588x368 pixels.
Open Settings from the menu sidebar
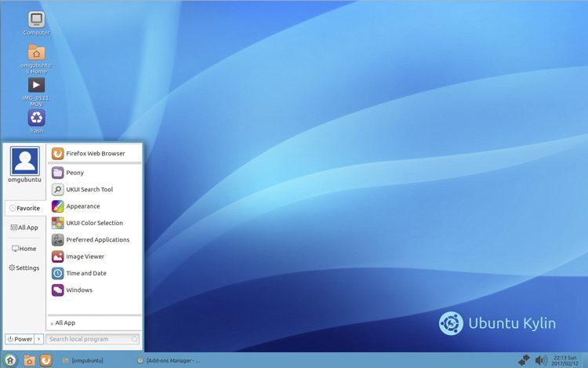coord(24,268)
